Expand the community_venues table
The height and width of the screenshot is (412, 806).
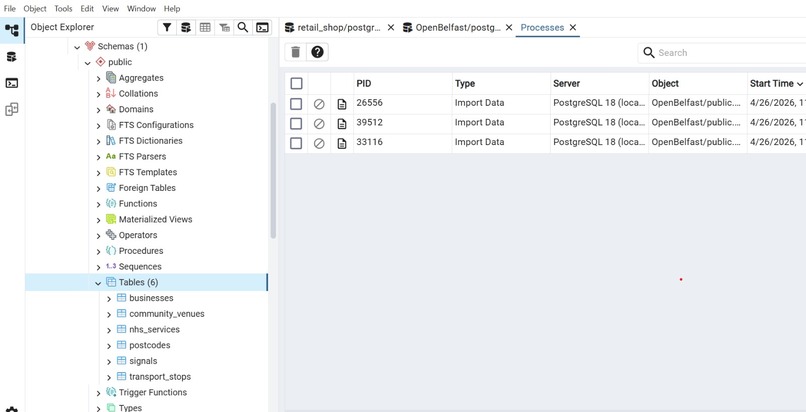coord(108,314)
